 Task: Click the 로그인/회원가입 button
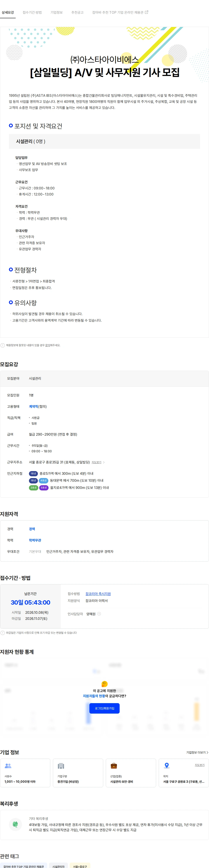coord(104,708)
